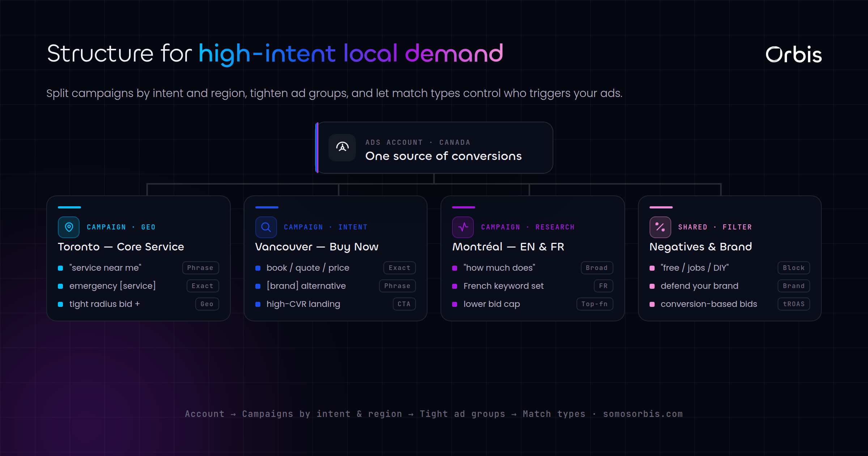Image resolution: width=868 pixels, height=456 pixels.
Task: Click the "Structure for high-intent local demand" headline
Action: click(x=275, y=54)
